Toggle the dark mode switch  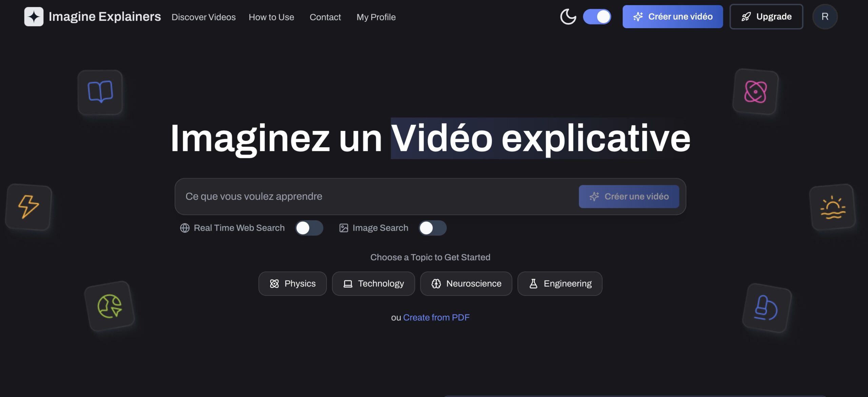(597, 17)
